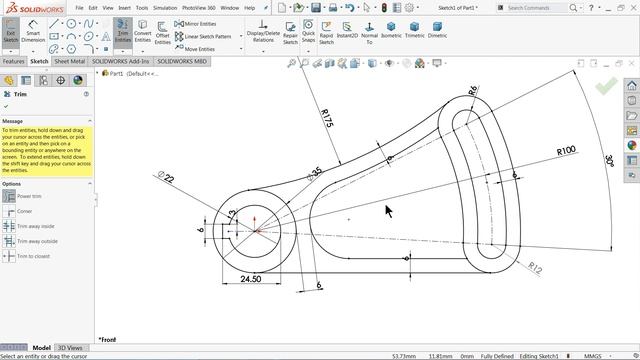Select the Arc sketch tool
The width and height of the screenshot is (640, 360).
coord(71,36)
